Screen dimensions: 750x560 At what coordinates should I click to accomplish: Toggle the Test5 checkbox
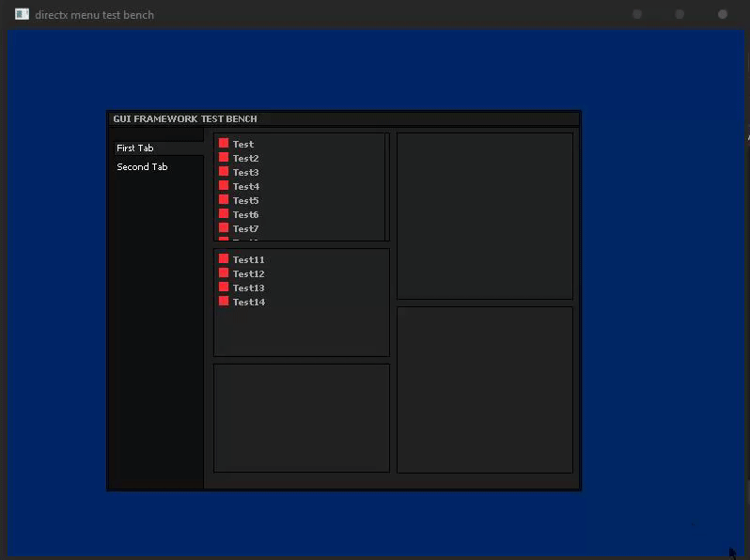(x=224, y=199)
